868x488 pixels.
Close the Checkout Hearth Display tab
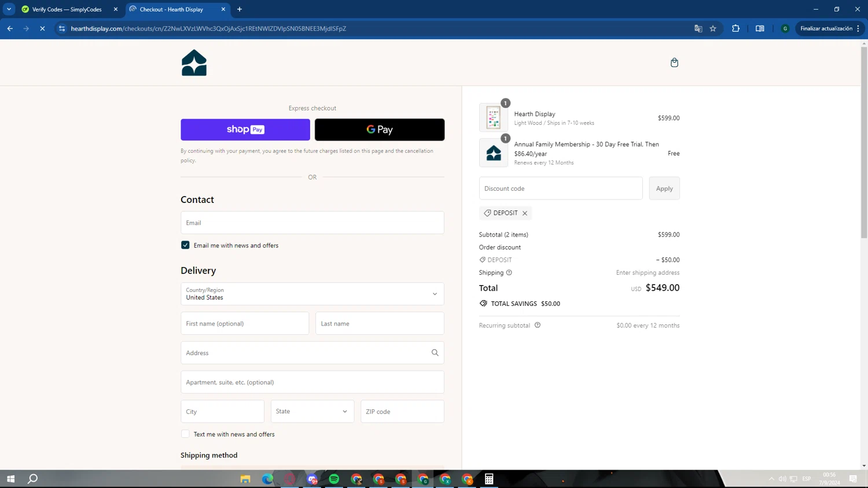point(223,9)
